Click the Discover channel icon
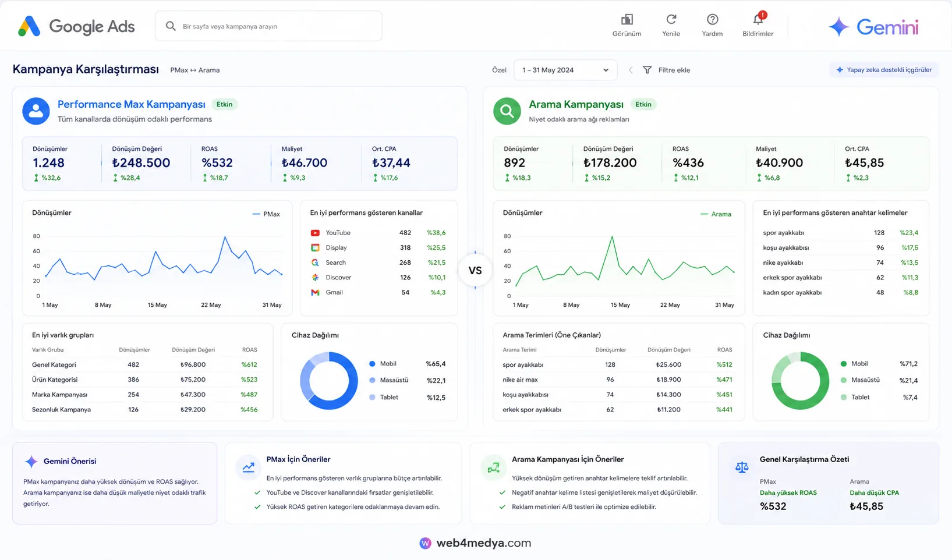 315,278
